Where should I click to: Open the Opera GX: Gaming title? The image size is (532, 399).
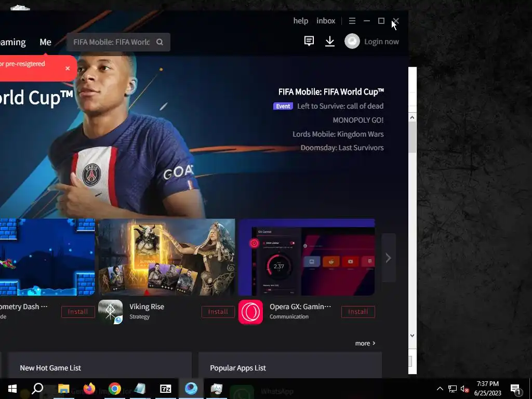(x=300, y=307)
